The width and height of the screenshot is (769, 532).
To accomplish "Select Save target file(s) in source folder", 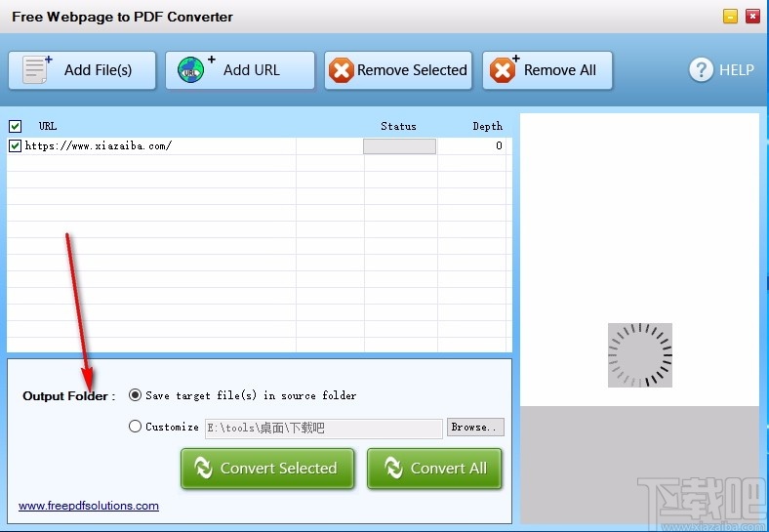I will [x=135, y=395].
